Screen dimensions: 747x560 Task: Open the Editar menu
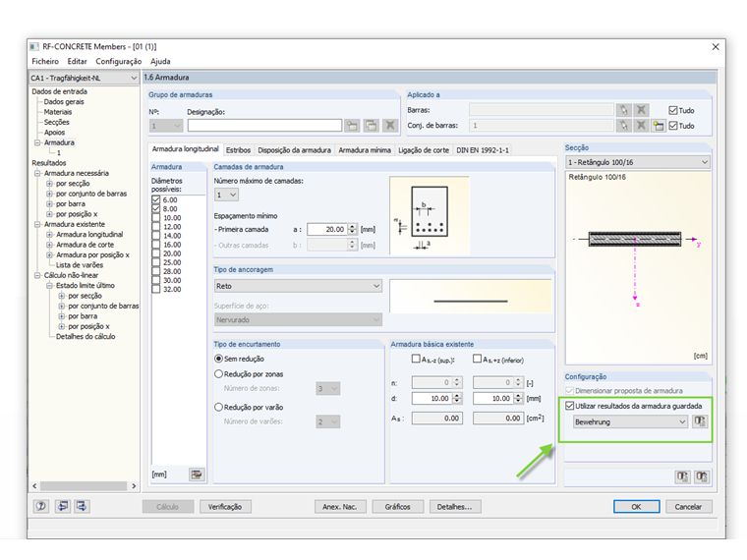(x=78, y=61)
